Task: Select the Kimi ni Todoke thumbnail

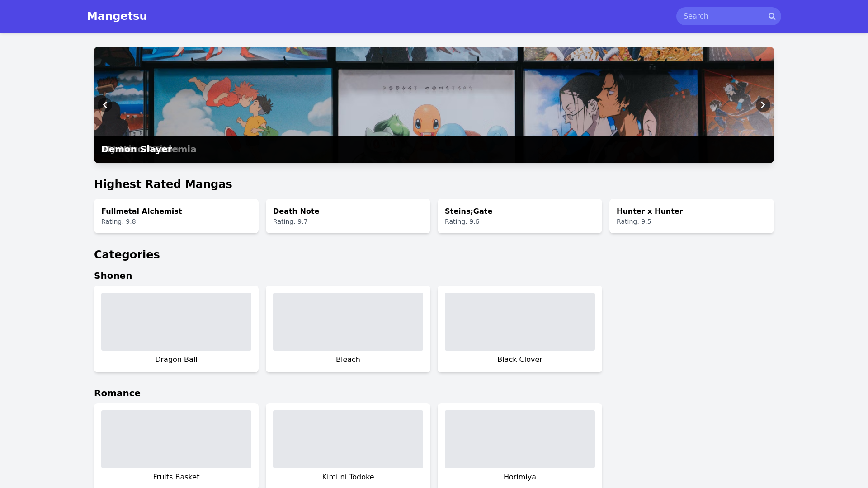Action: point(348,439)
